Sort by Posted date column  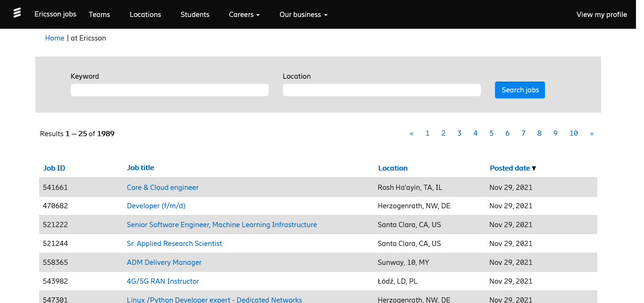coord(510,168)
